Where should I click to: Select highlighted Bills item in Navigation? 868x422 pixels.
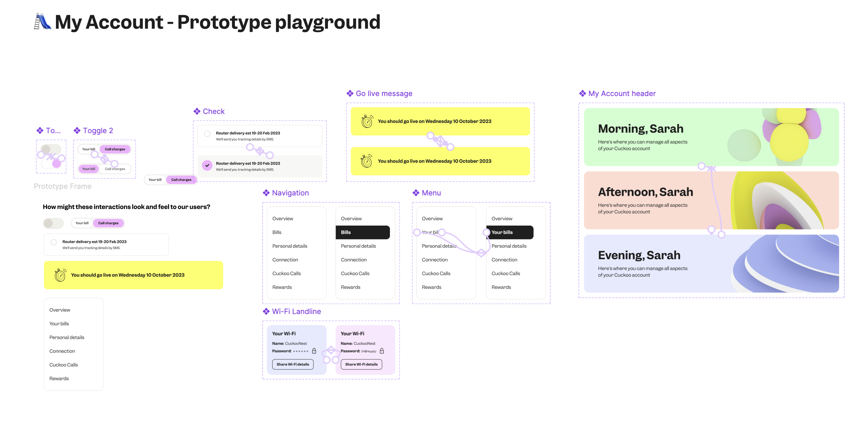click(x=362, y=233)
